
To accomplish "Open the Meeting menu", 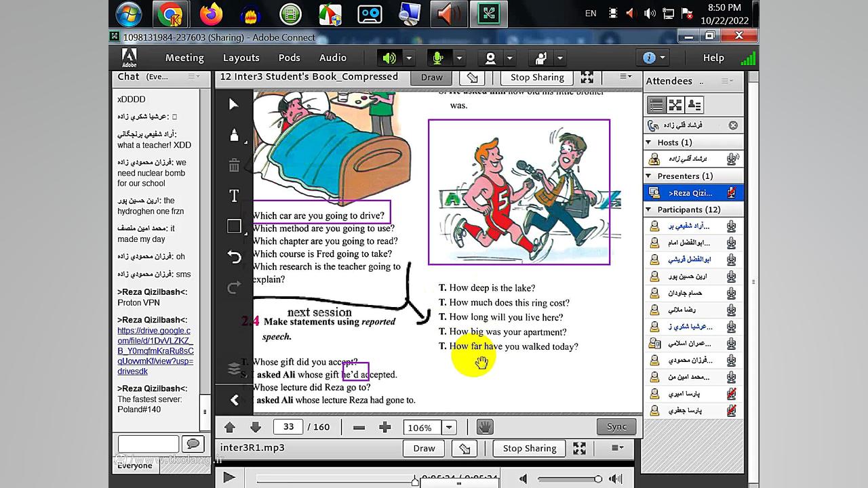I will coord(184,58).
